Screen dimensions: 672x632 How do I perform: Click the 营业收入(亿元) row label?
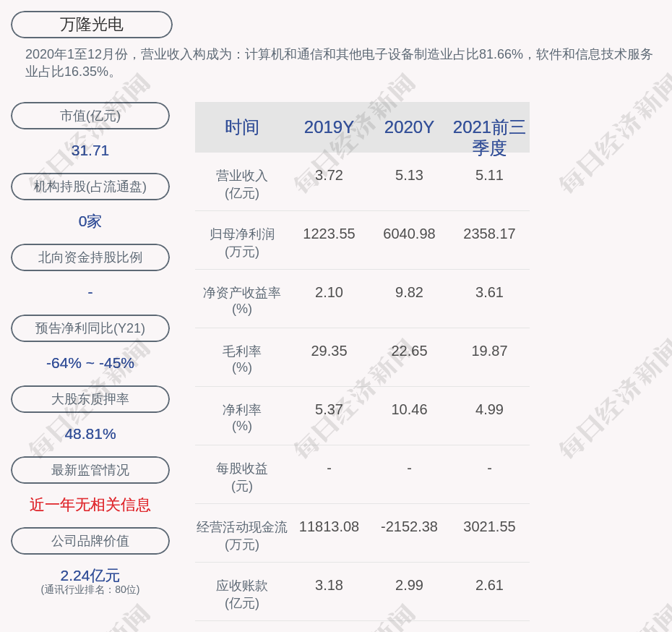[x=242, y=184]
